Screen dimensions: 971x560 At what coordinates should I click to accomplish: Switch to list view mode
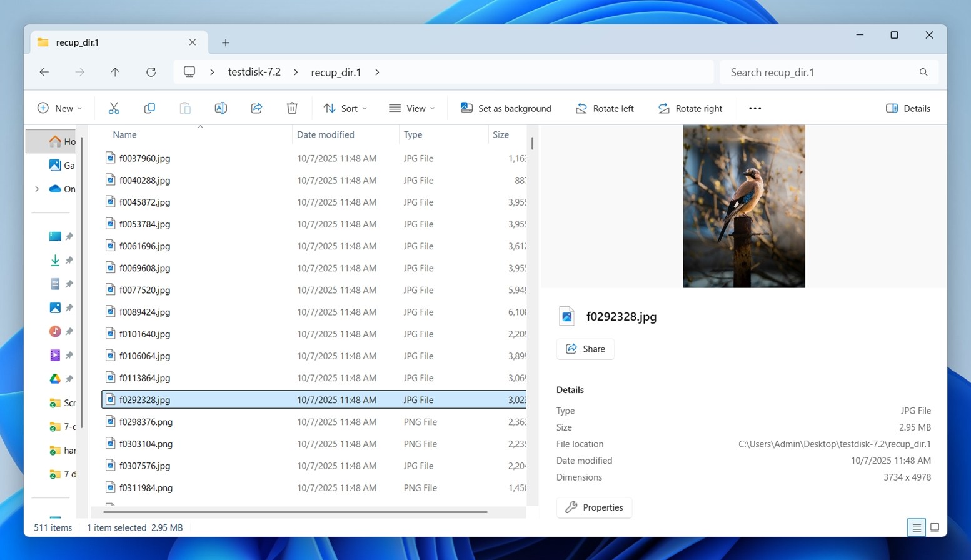[916, 527]
